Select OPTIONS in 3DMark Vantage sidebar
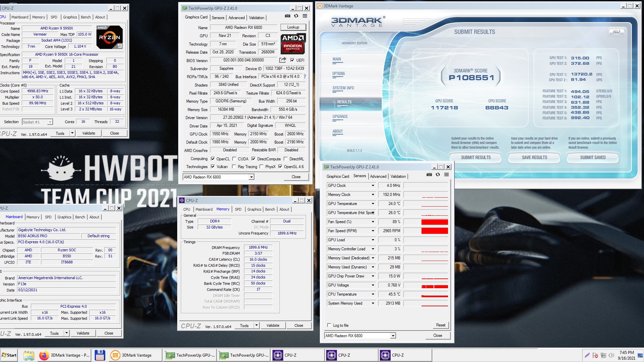Image resolution: width=644 pixels, height=362 pixels. click(x=339, y=73)
